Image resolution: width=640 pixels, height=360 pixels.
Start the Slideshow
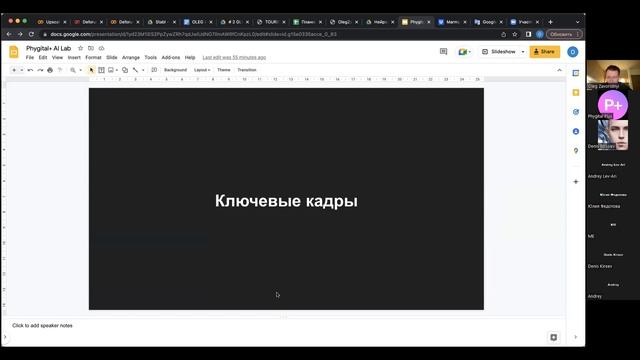coord(499,52)
